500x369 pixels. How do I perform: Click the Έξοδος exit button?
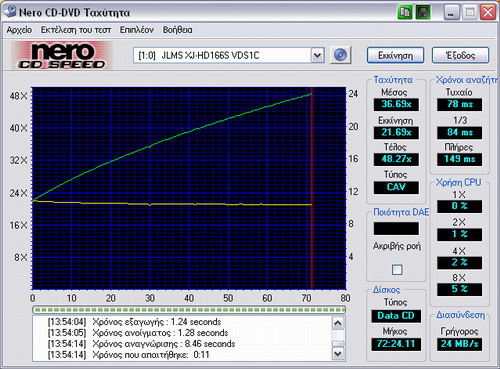(x=460, y=55)
